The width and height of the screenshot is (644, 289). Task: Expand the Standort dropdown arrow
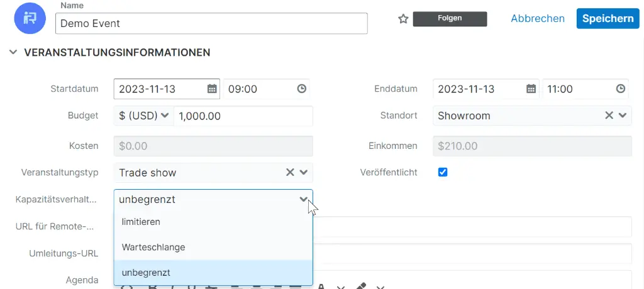623,116
